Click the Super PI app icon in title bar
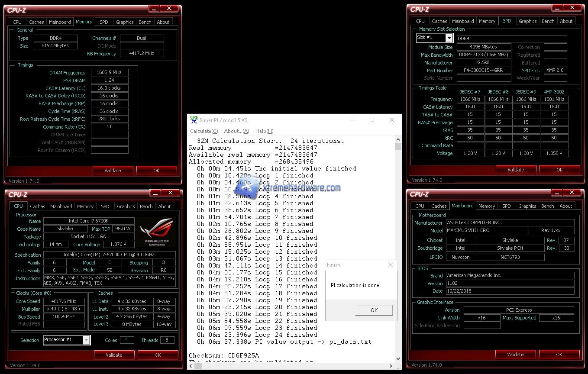 194,120
